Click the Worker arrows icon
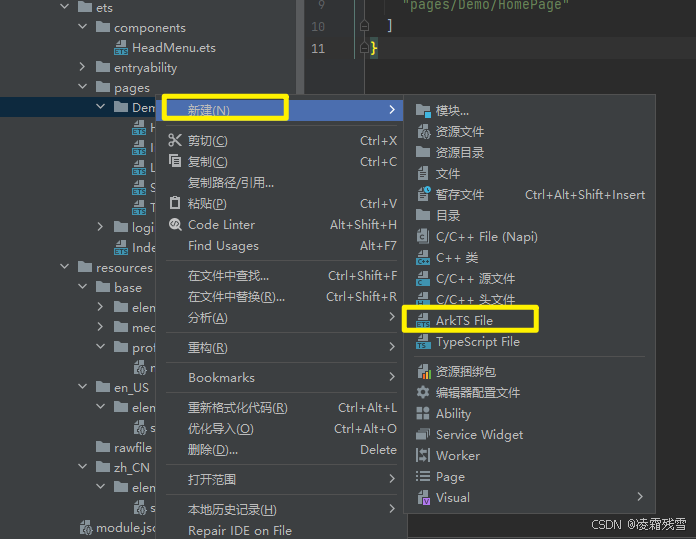 [423, 455]
